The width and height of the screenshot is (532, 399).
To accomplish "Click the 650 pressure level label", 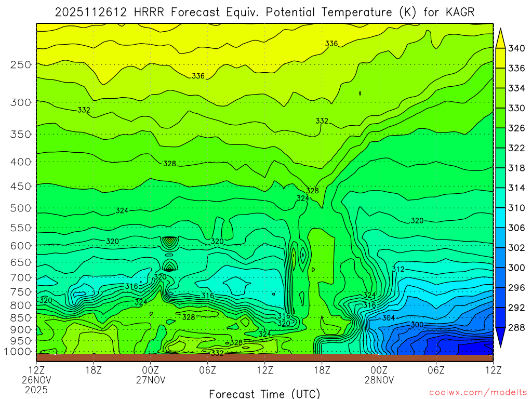I will point(21,262).
